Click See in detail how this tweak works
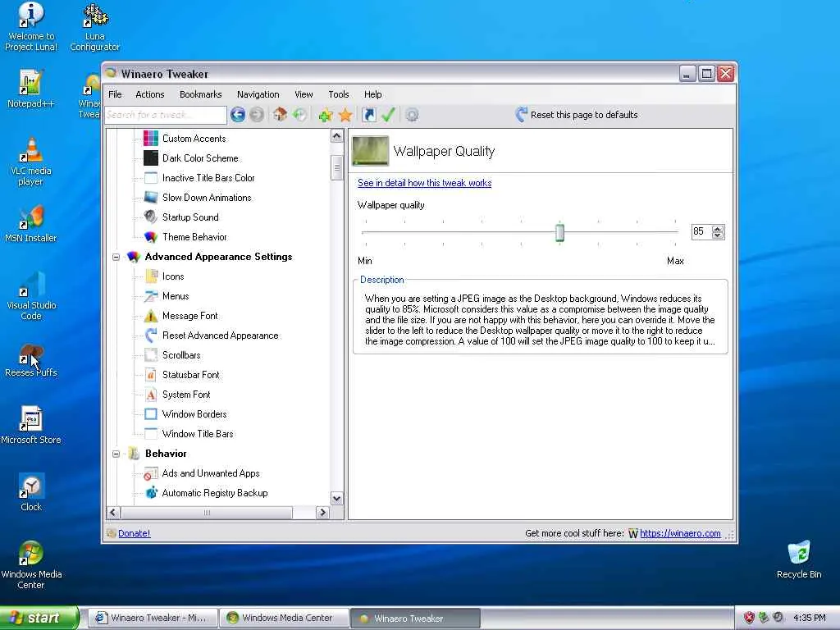Screen dimensions: 840x630 [x=424, y=183]
